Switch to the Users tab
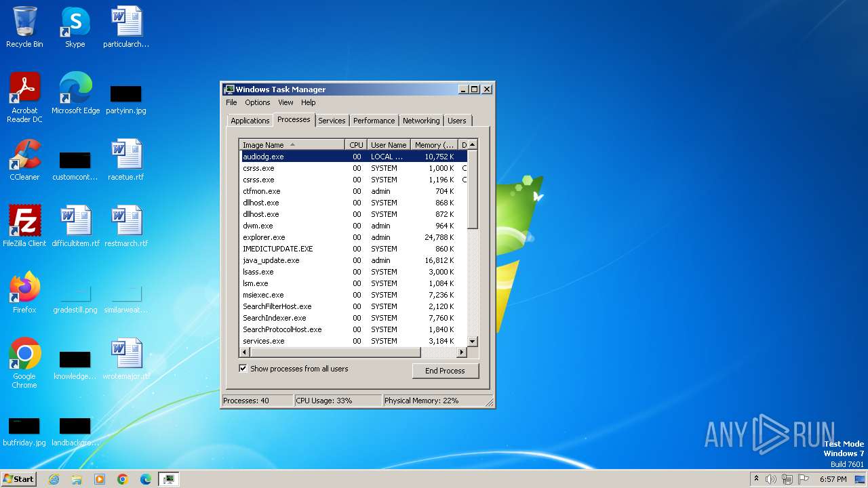 click(456, 121)
